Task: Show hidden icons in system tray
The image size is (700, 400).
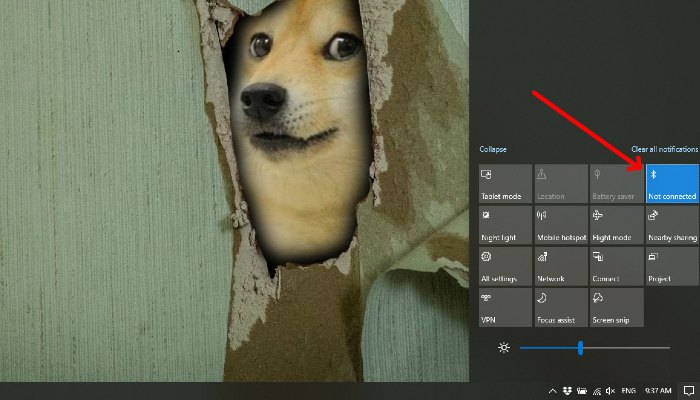Action: [551, 390]
